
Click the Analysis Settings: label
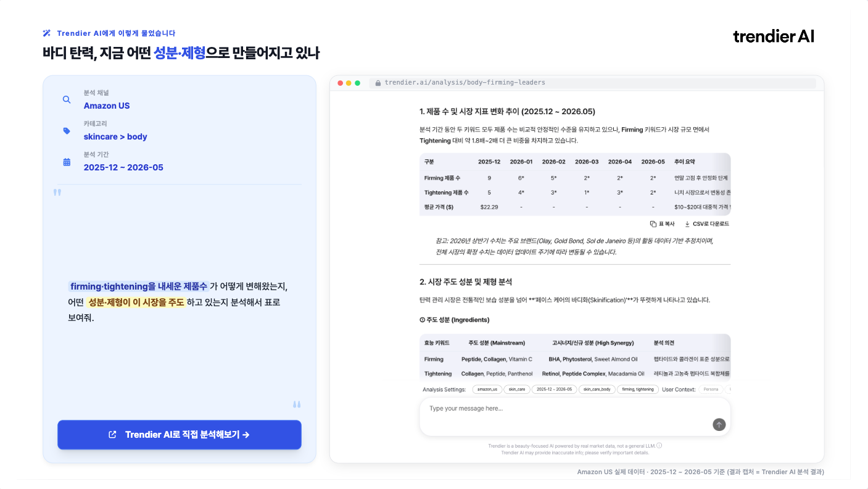pyautogui.click(x=444, y=390)
